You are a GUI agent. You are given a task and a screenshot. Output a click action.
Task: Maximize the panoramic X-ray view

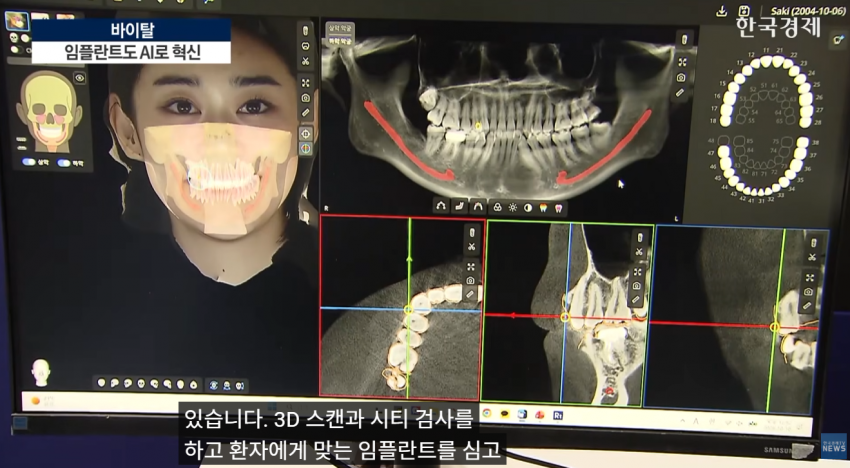[x=682, y=62]
